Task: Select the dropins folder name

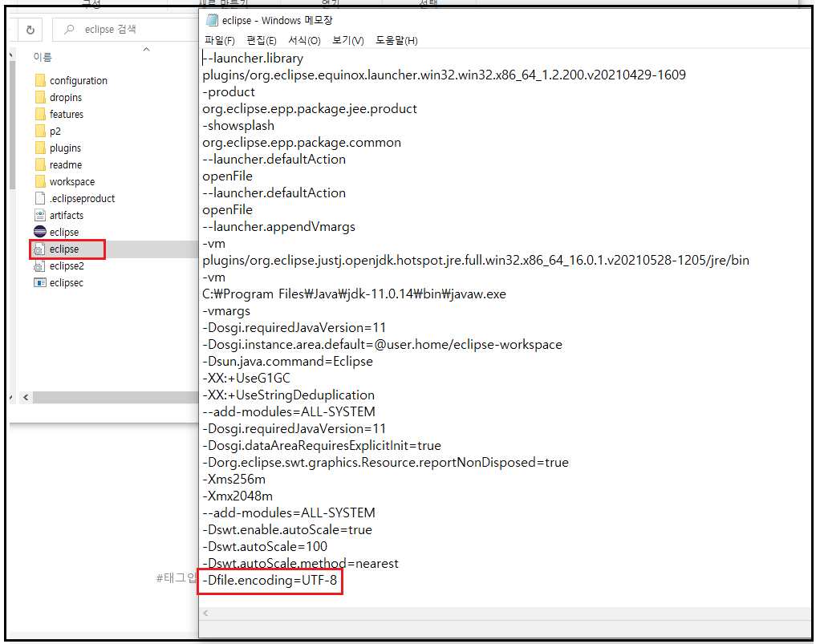Action: tap(66, 97)
